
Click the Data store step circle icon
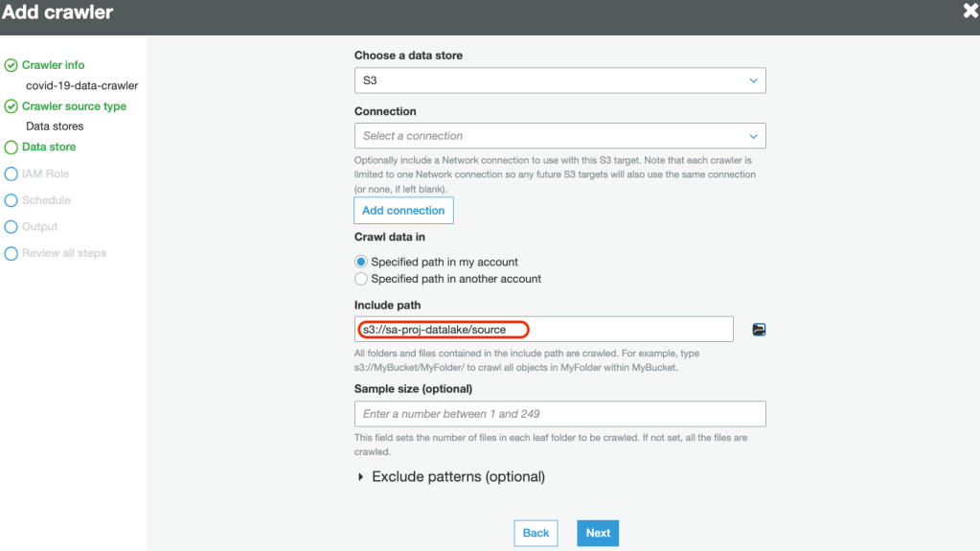pos(11,148)
